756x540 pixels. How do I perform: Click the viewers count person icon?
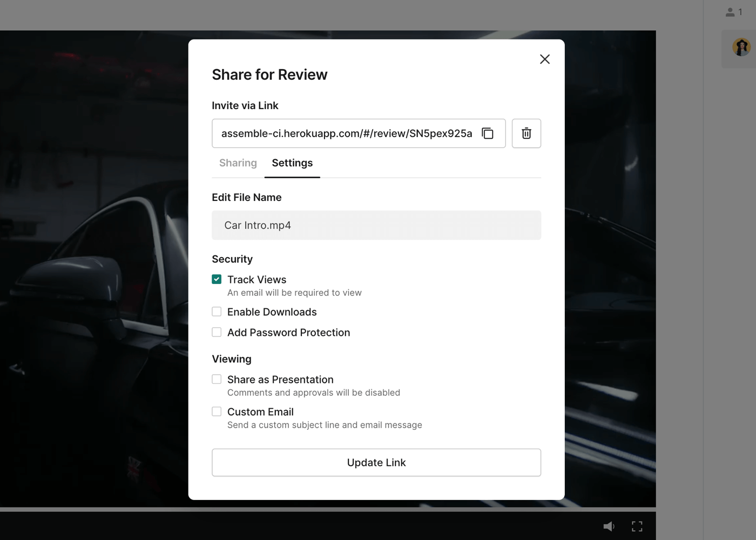click(x=730, y=12)
